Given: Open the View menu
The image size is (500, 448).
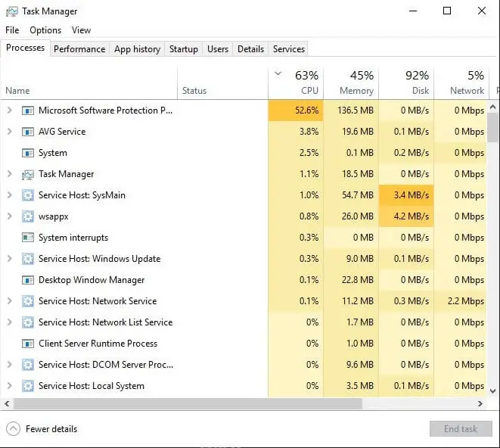Looking at the screenshot, I should click(x=81, y=30).
